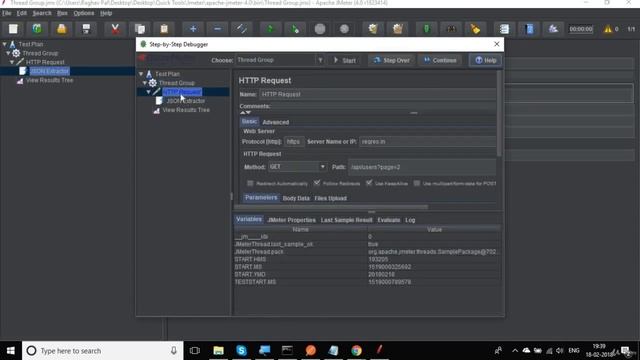Switch to Last Sample Result tab

[x=347, y=220]
